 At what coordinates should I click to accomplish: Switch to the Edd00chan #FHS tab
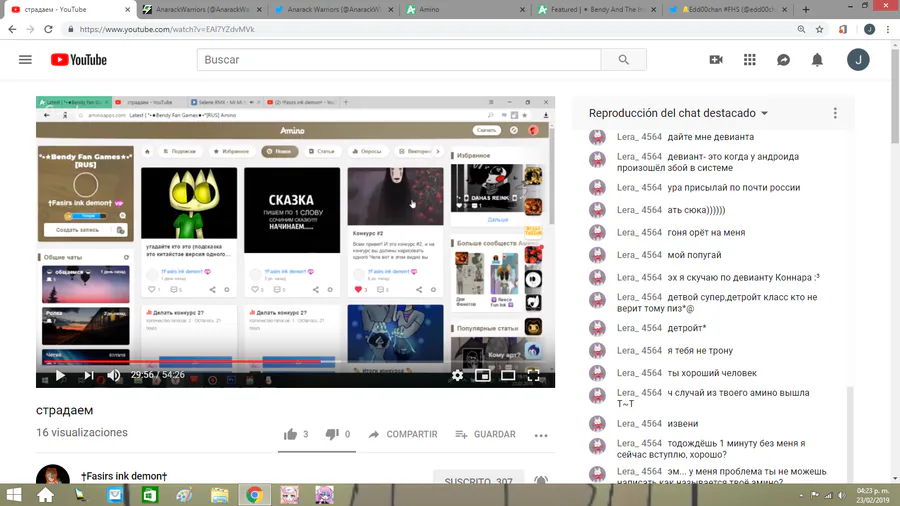[729, 10]
